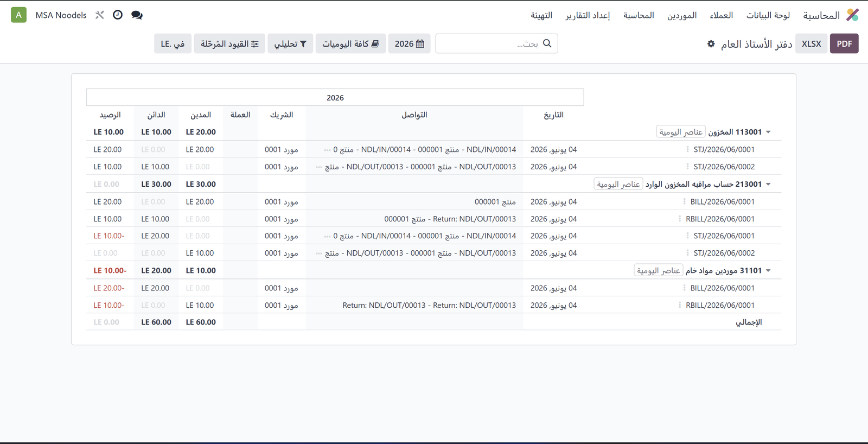Open لوحة البيانات dashboard menu
Screen dimensions: 868x444
point(768,15)
